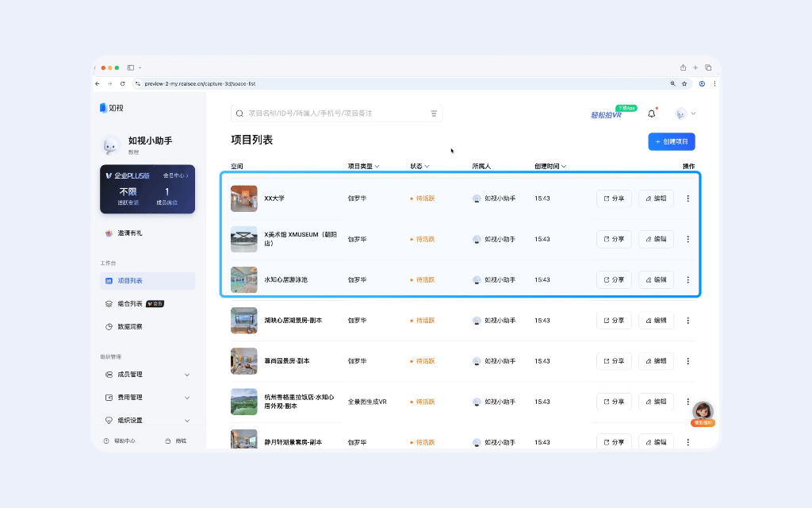The height and width of the screenshot is (508, 812).
Task: Click the browser forward arrow
Action: (x=109, y=83)
